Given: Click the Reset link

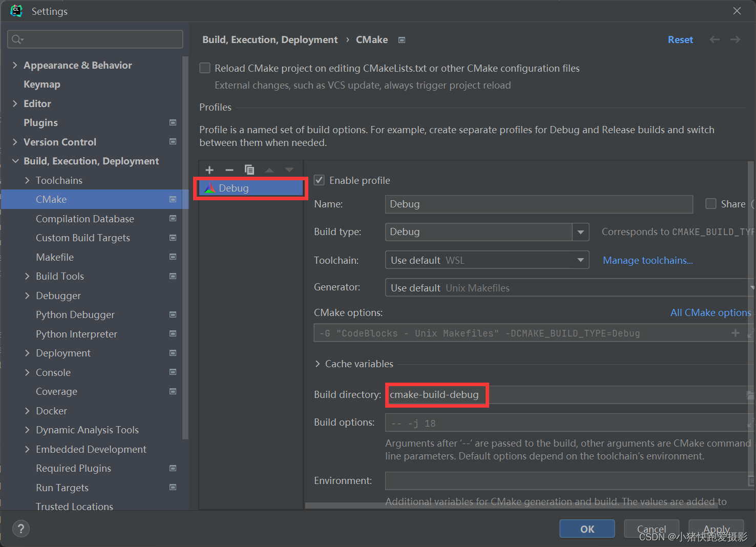Looking at the screenshot, I should coord(680,39).
